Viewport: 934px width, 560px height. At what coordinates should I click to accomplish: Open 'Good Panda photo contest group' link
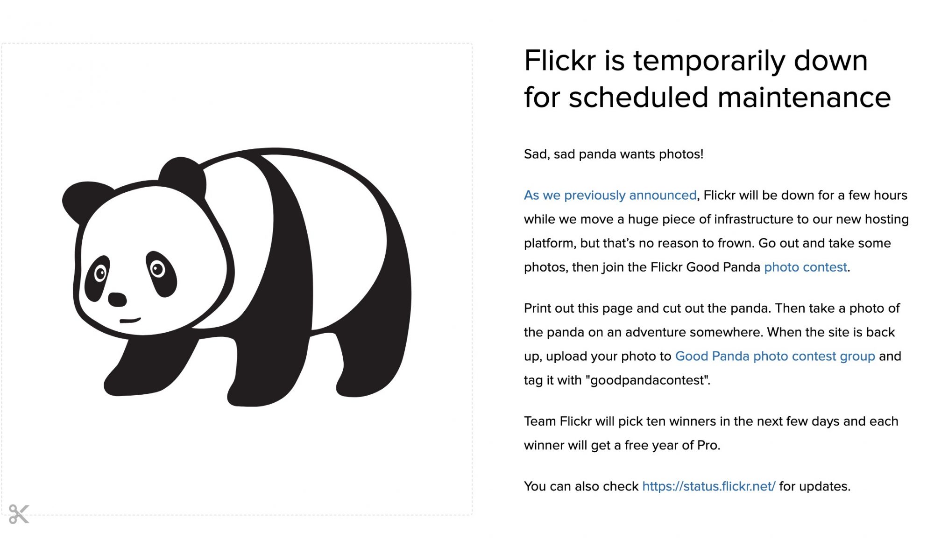[775, 356]
